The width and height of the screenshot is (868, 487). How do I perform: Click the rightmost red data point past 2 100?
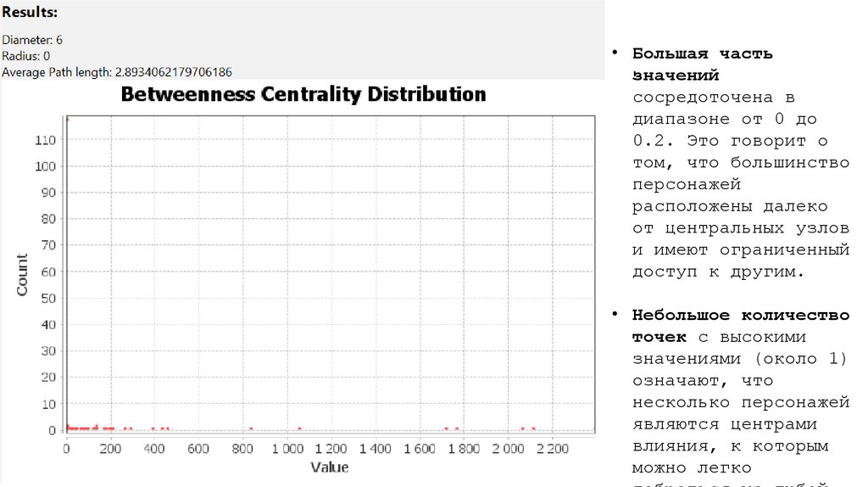[x=533, y=428]
